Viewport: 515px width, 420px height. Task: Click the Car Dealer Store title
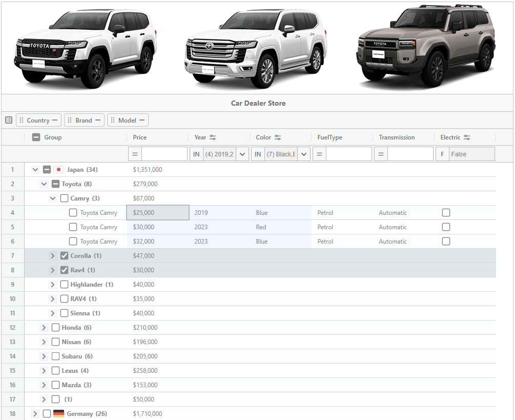(258, 103)
